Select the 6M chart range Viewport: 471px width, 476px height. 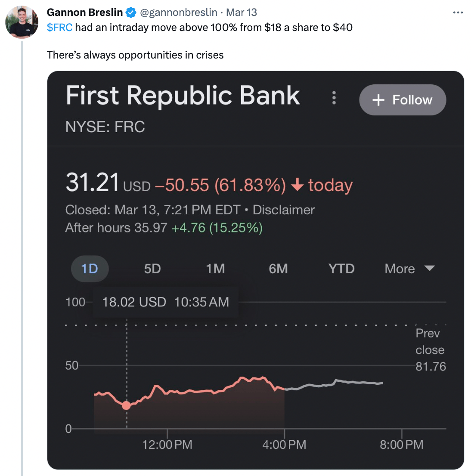[278, 269]
